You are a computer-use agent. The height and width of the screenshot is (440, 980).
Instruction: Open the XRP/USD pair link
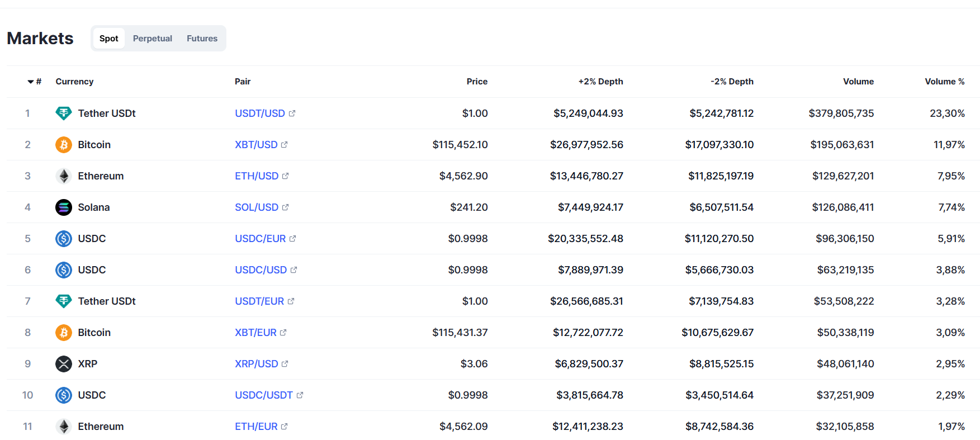256,364
